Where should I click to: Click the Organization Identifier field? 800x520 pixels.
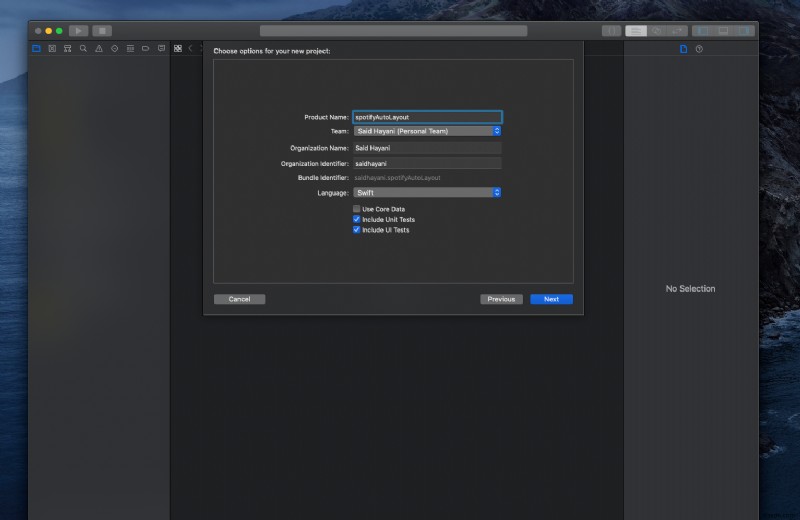point(427,163)
